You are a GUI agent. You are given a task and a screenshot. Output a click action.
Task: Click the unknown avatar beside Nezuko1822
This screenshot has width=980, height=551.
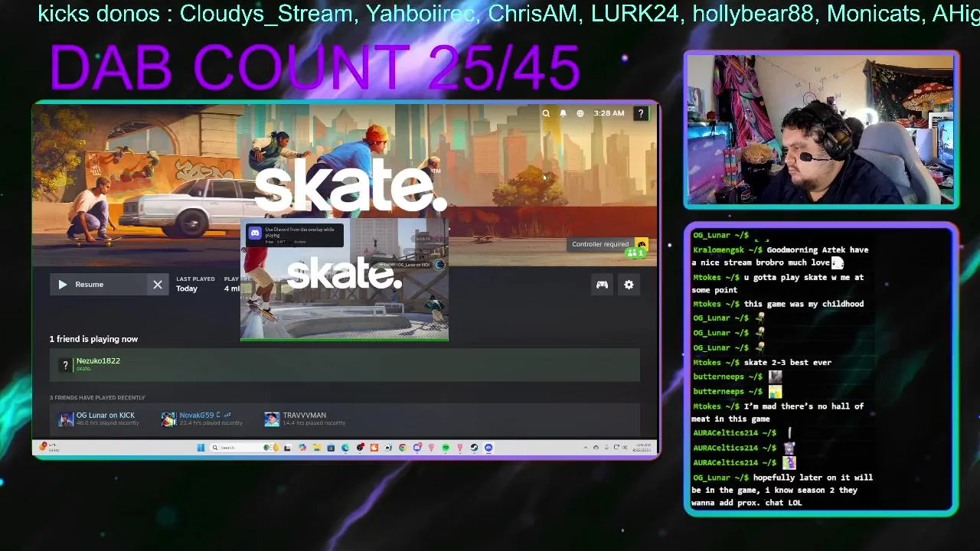[x=65, y=365]
